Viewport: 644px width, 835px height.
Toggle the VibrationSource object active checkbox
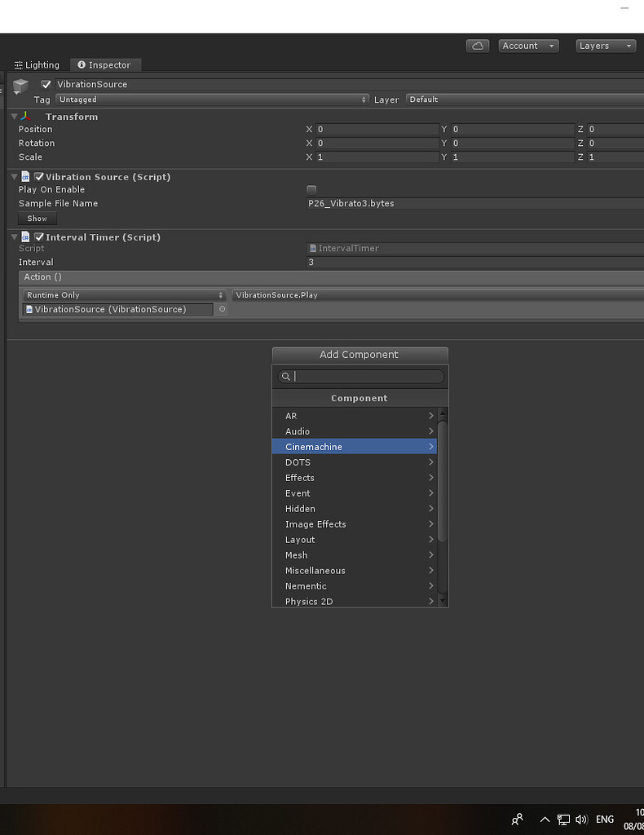(x=46, y=84)
